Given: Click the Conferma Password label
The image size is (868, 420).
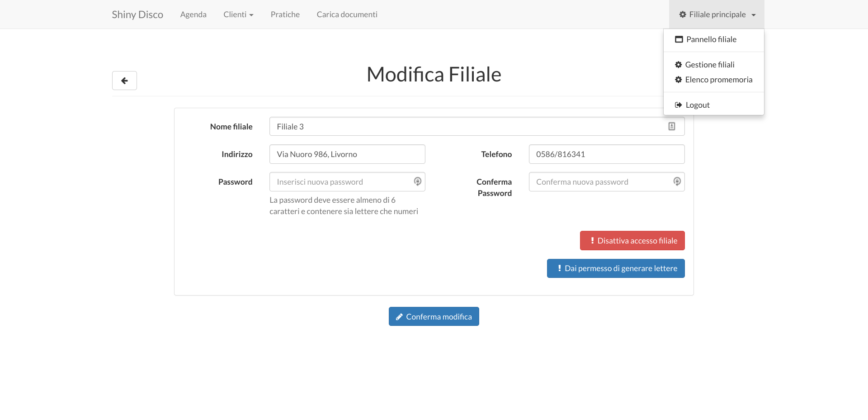Looking at the screenshot, I should point(494,187).
